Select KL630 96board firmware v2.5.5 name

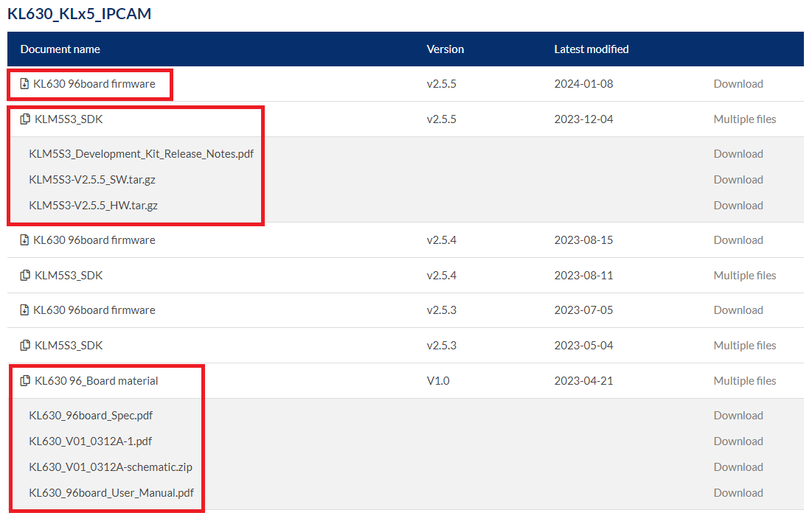(x=94, y=84)
